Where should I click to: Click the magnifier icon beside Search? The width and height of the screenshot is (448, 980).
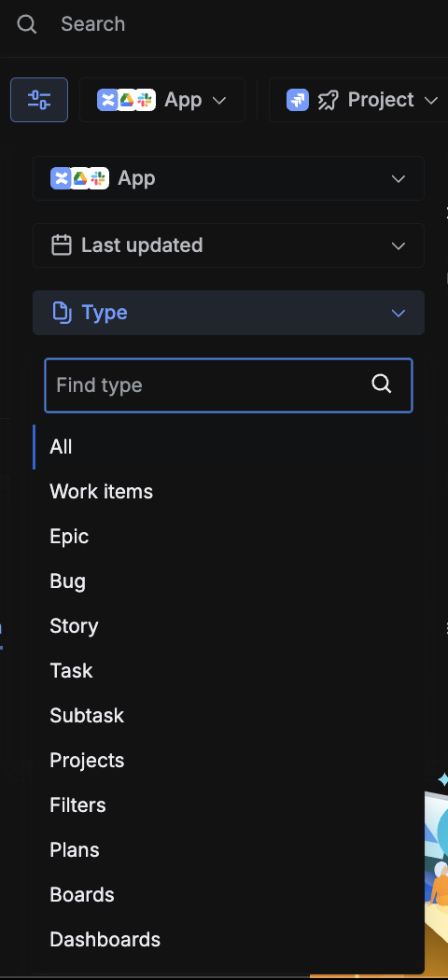(26, 24)
